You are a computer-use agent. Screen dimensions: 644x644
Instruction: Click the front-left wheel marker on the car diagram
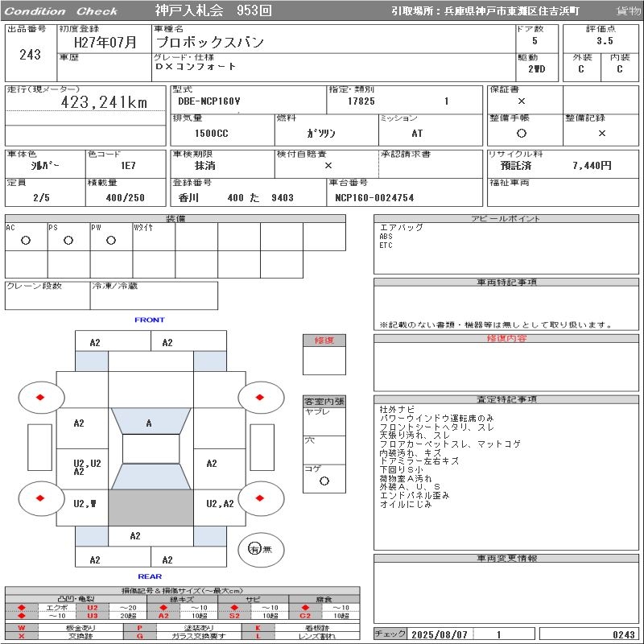tap(40, 397)
